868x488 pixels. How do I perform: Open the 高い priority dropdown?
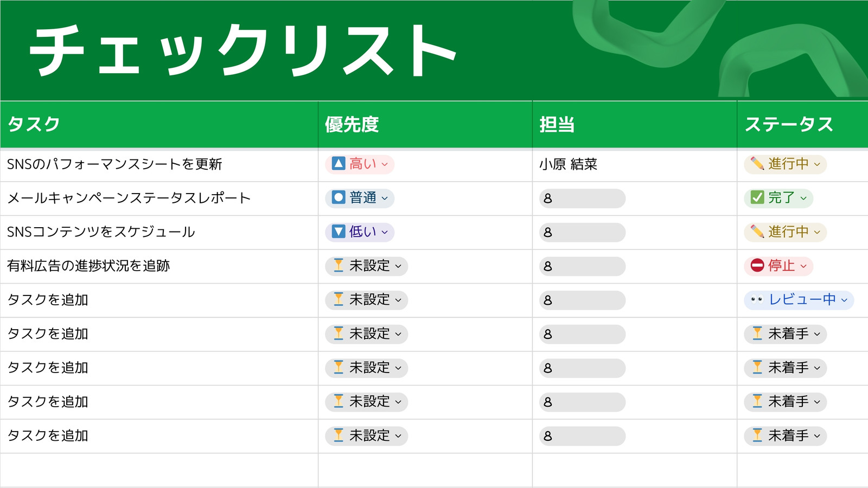point(385,164)
